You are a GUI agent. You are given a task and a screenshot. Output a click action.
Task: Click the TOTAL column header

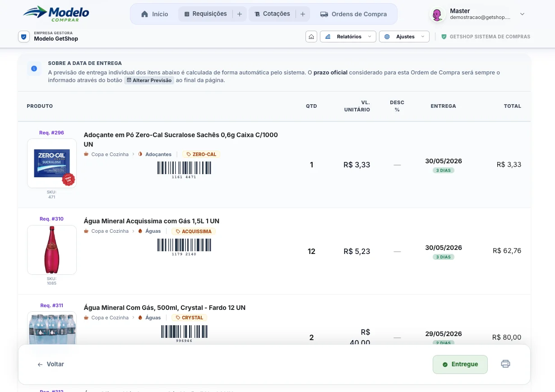pyautogui.click(x=513, y=106)
